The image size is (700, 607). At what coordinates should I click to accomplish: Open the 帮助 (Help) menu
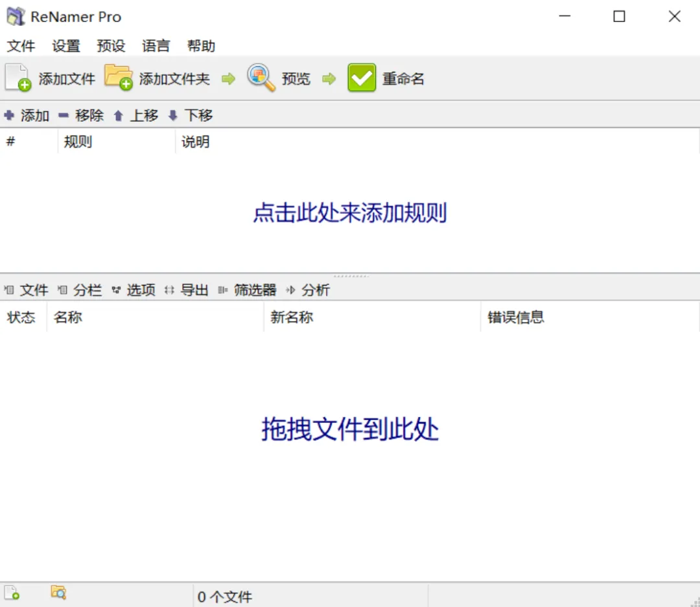pos(201,45)
